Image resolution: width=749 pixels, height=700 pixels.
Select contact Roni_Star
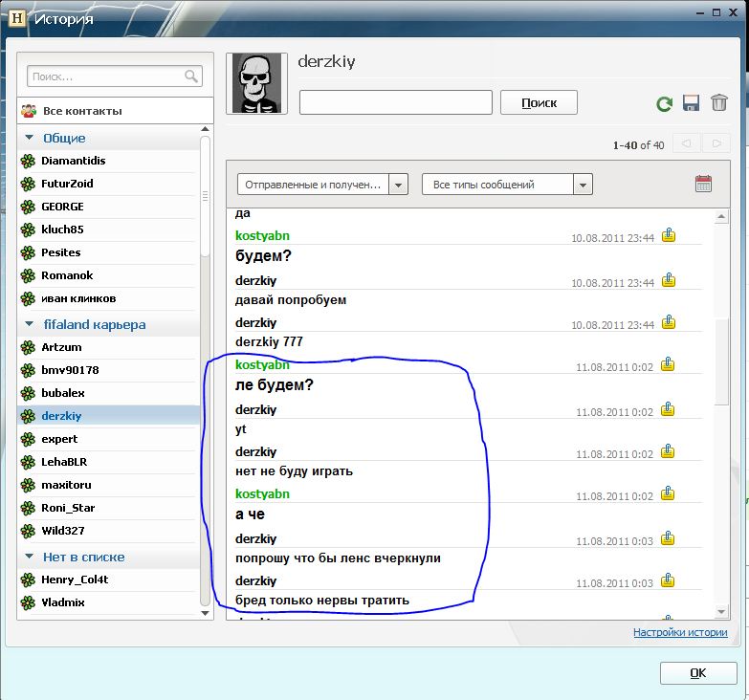pyautogui.click(x=108, y=508)
